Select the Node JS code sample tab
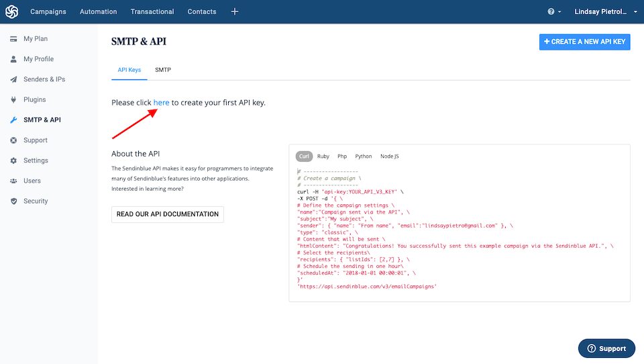 click(389, 156)
